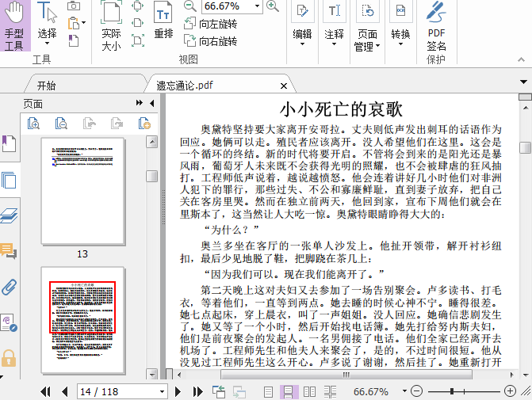Screen dimensions: 532x400
Task: Switch to the 遗忘通论.pdf document tab
Action: pos(185,85)
